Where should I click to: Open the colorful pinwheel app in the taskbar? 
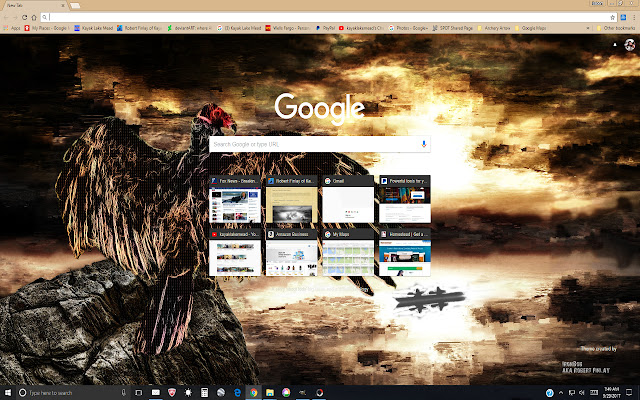[x=286, y=393]
